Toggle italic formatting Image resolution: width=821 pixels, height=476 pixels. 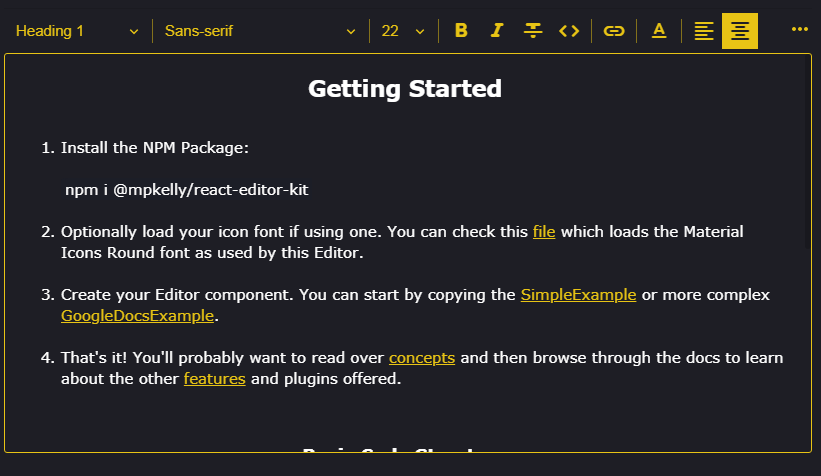click(x=497, y=31)
